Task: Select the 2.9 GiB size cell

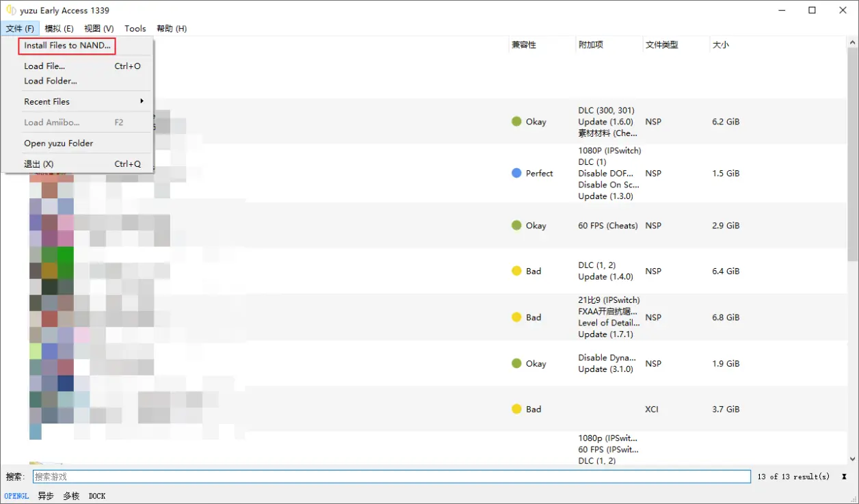Action: (726, 225)
